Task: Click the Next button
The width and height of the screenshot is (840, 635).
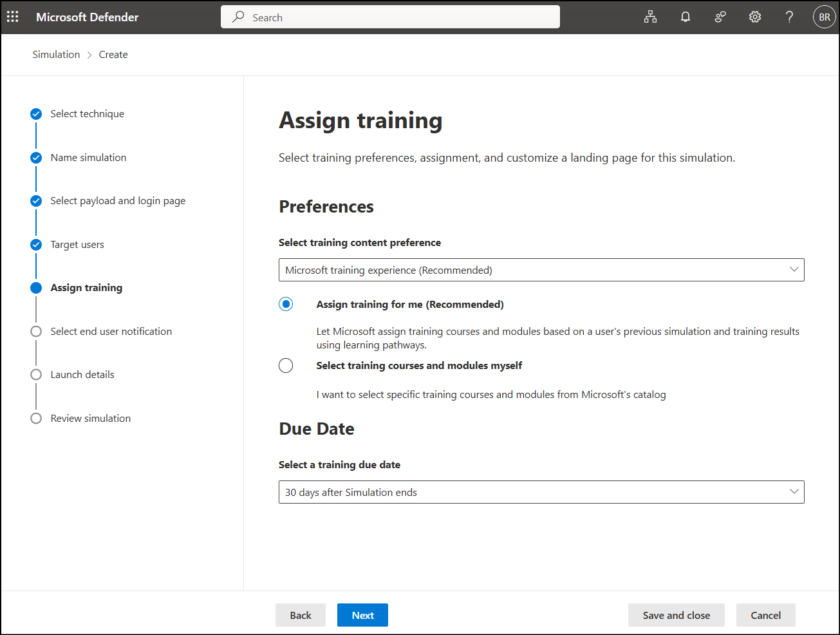Action: coord(362,615)
